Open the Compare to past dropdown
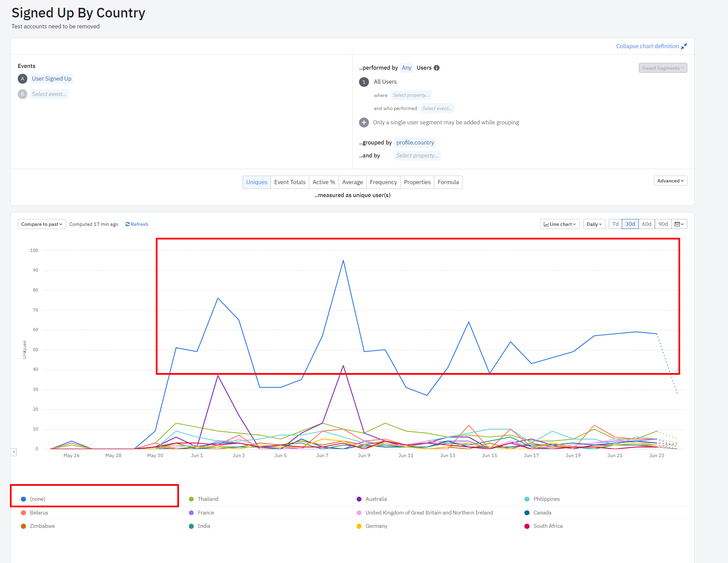Viewport: 728px width, 563px height. (x=42, y=224)
